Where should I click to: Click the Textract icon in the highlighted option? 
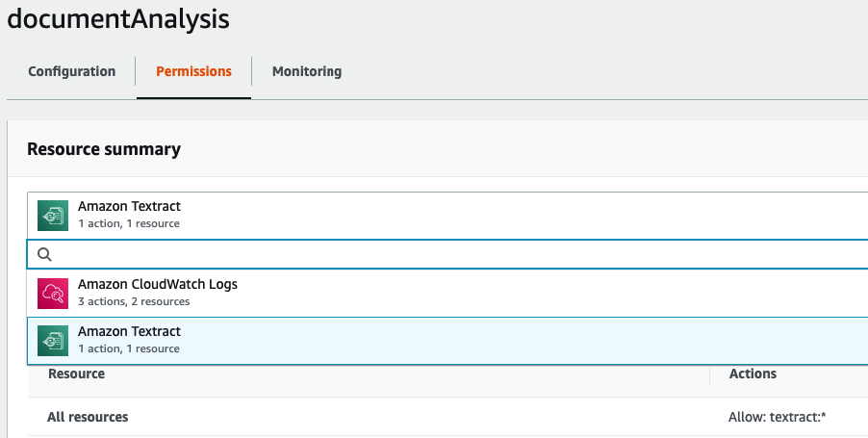53,341
